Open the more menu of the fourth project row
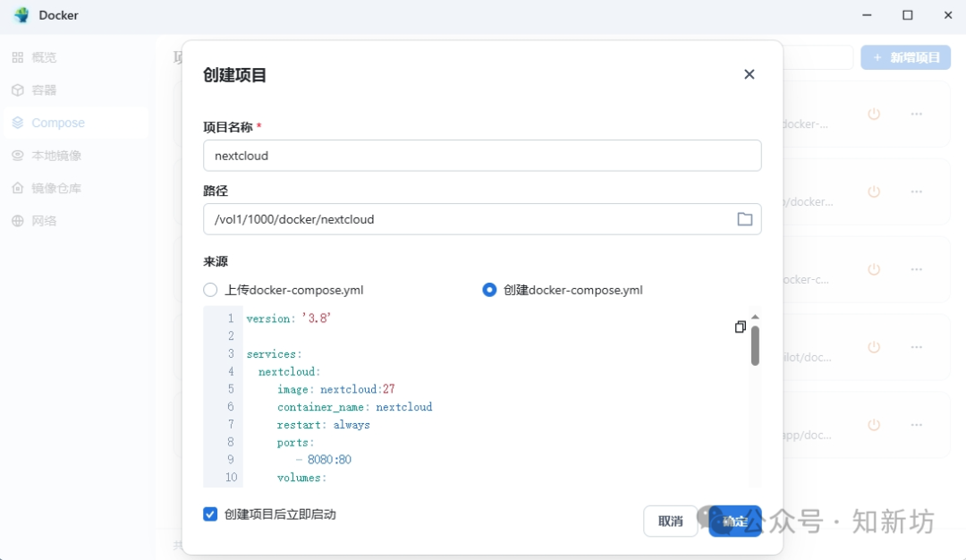 coord(917,347)
